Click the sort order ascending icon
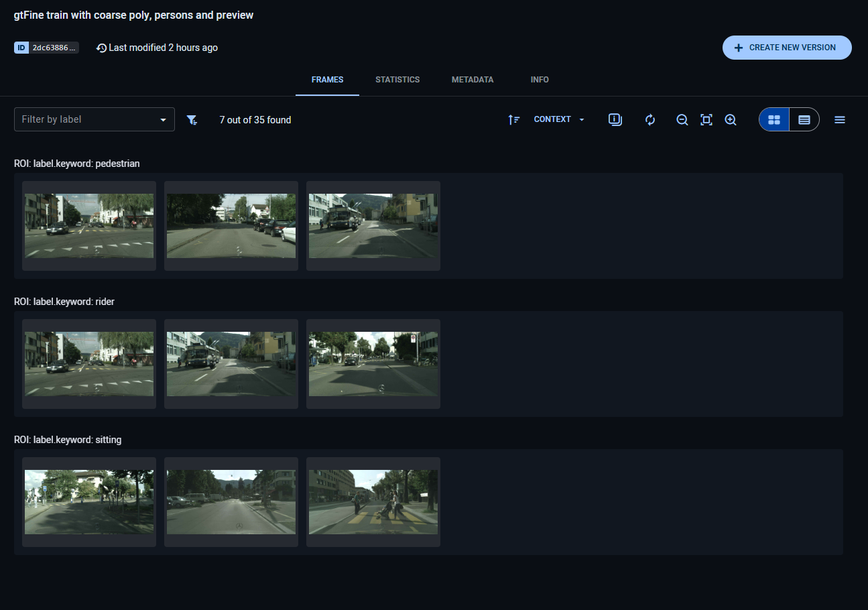 [513, 120]
